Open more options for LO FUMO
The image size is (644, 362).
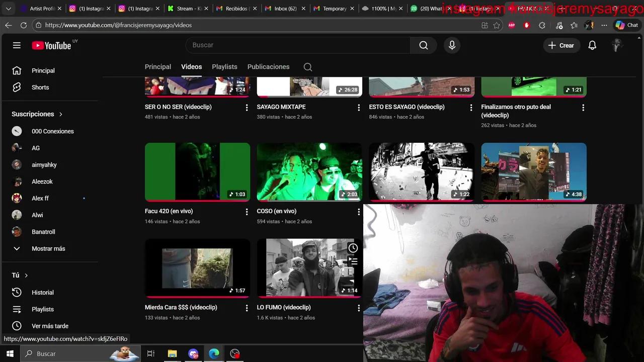pyautogui.click(x=359, y=308)
